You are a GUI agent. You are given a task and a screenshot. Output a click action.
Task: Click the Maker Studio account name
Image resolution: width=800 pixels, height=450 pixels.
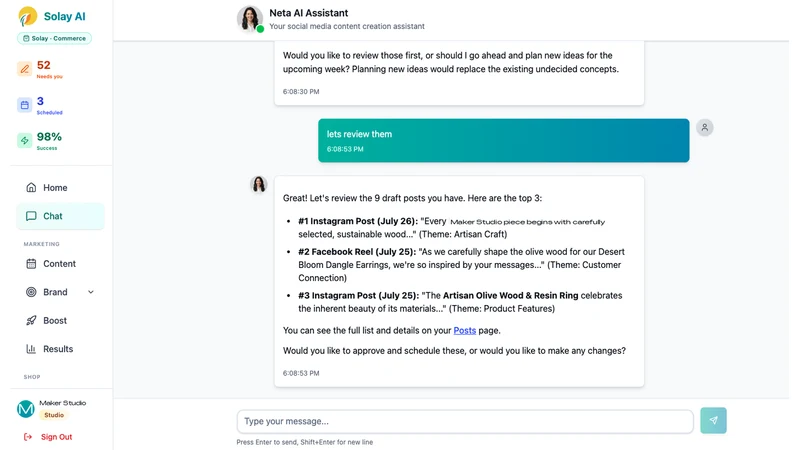[x=63, y=403]
